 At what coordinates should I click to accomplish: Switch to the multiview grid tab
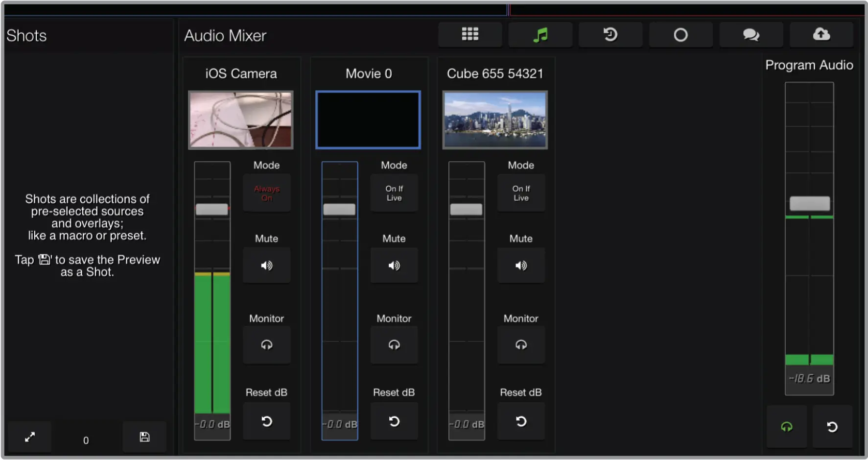coord(470,35)
